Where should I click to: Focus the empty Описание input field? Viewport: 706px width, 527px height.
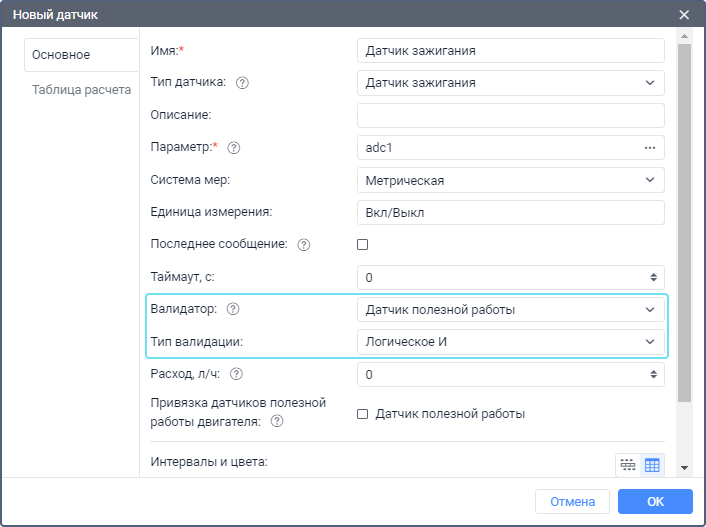click(511, 115)
